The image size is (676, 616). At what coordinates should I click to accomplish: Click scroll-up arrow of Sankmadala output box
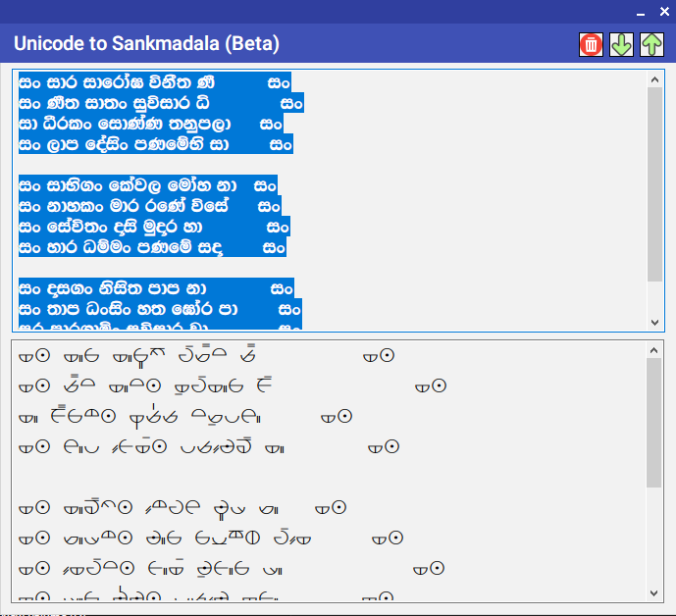654,350
